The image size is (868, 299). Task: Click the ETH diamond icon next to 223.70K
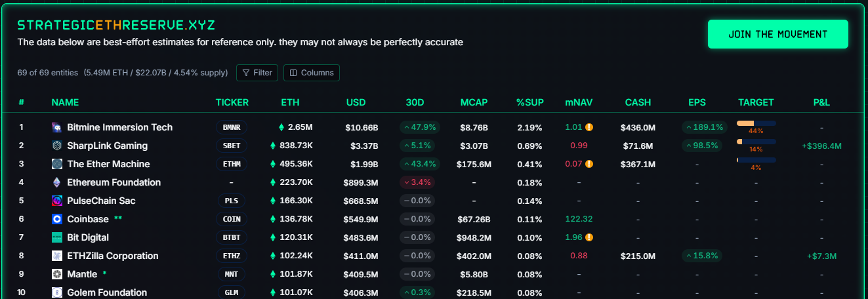[273, 182]
